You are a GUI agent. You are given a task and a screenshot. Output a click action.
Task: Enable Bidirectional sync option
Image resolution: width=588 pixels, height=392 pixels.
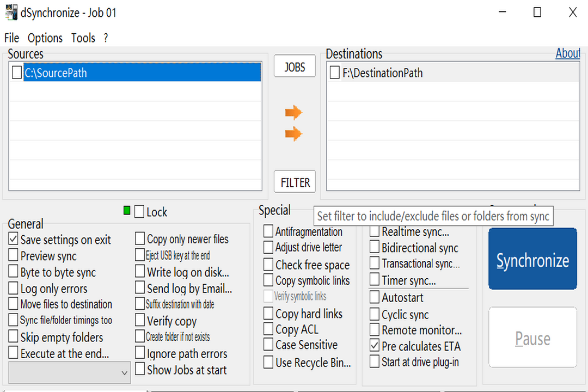pyautogui.click(x=375, y=248)
